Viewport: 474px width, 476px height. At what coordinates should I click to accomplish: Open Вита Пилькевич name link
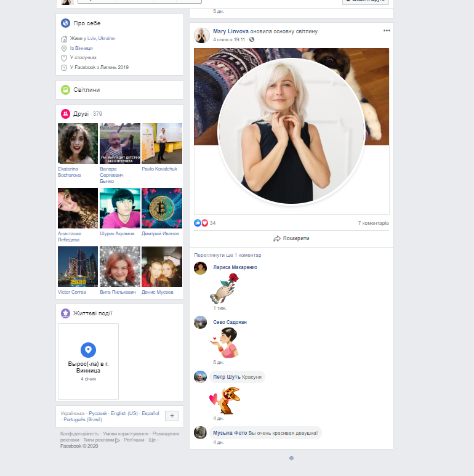[118, 292]
